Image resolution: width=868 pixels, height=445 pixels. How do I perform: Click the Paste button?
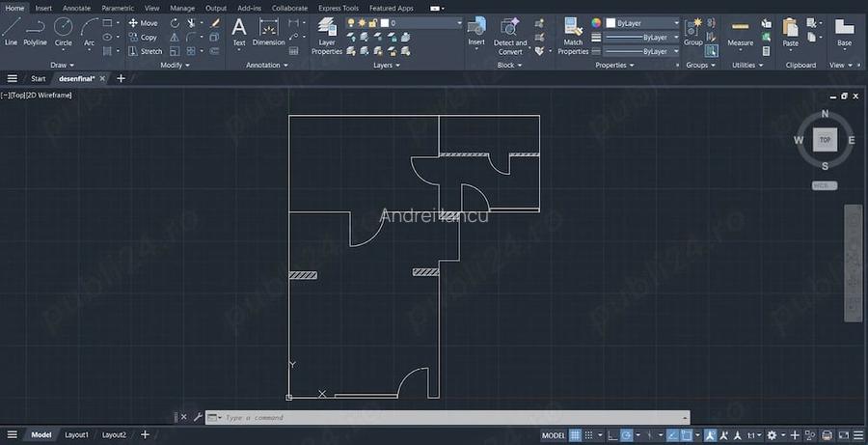[790, 32]
